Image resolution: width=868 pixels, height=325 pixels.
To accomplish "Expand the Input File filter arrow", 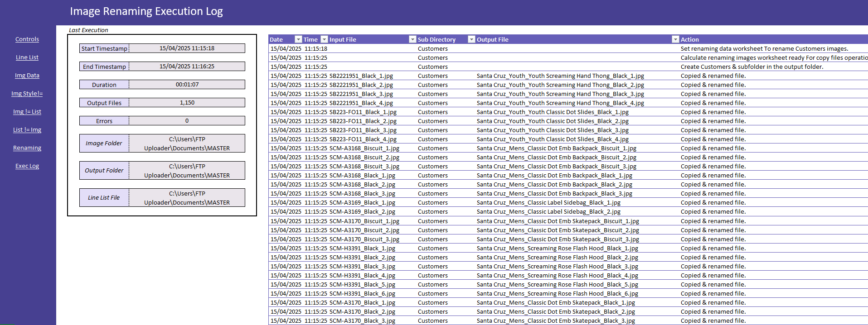I will 412,39.
